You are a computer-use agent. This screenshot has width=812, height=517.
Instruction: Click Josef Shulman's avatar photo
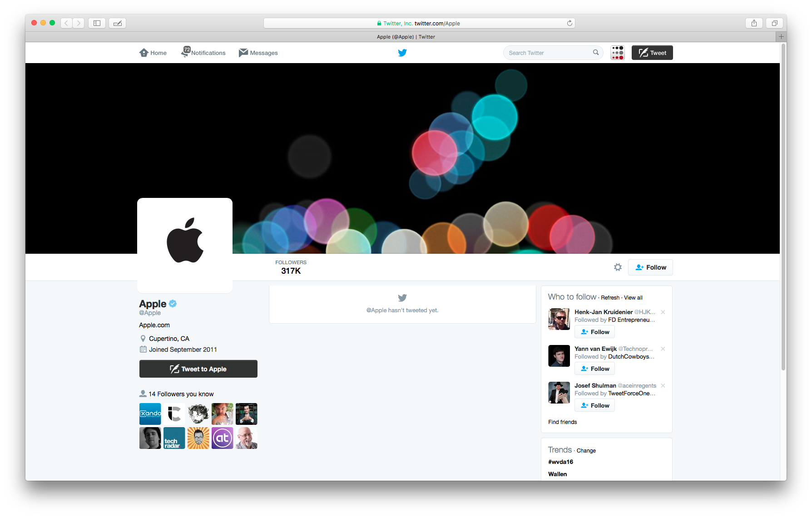(559, 393)
